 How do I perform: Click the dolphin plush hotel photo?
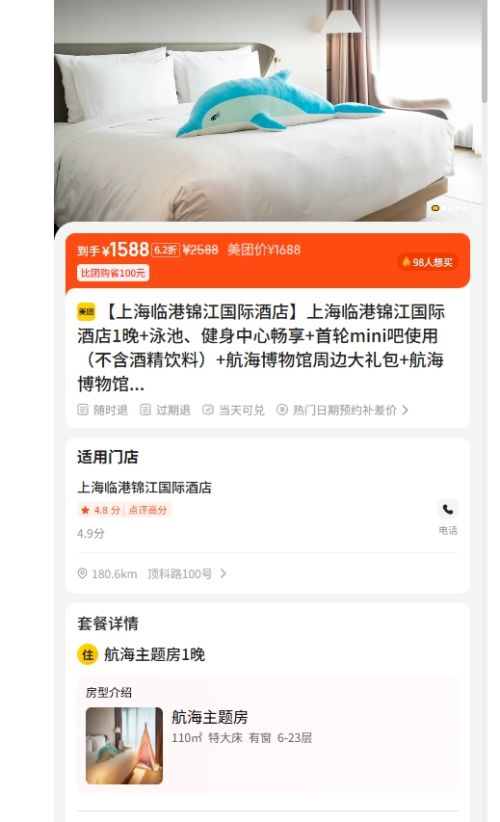point(268,111)
